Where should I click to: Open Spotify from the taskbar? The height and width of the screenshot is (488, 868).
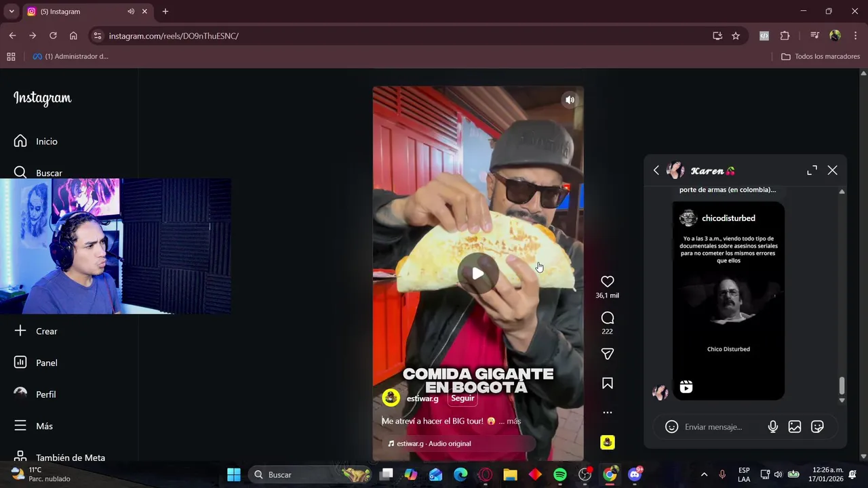[x=560, y=474]
